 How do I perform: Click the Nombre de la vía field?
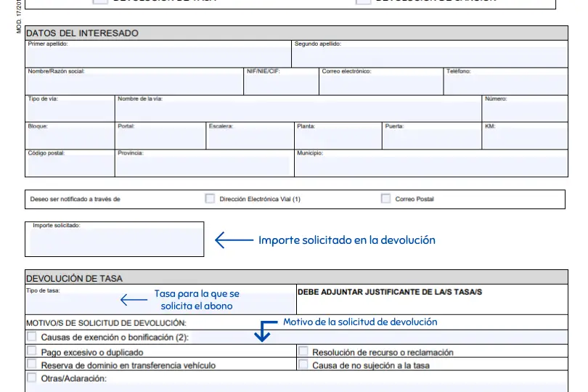(x=298, y=112)
